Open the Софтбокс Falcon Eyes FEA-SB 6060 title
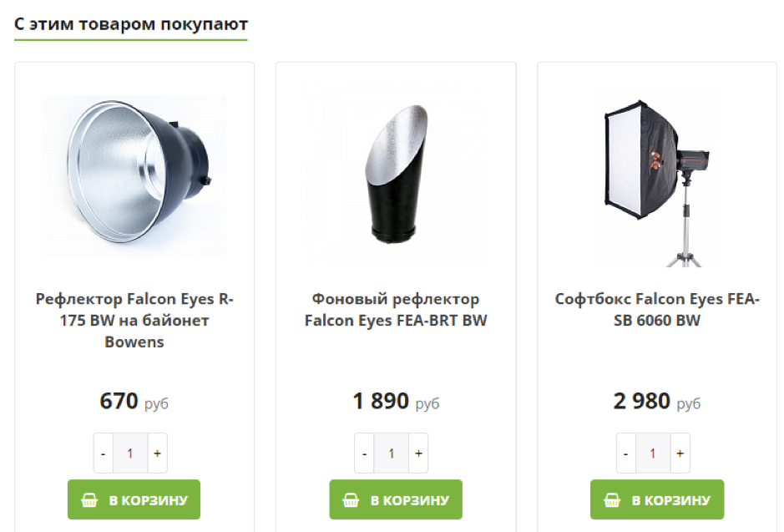 [x=657, y=310]
